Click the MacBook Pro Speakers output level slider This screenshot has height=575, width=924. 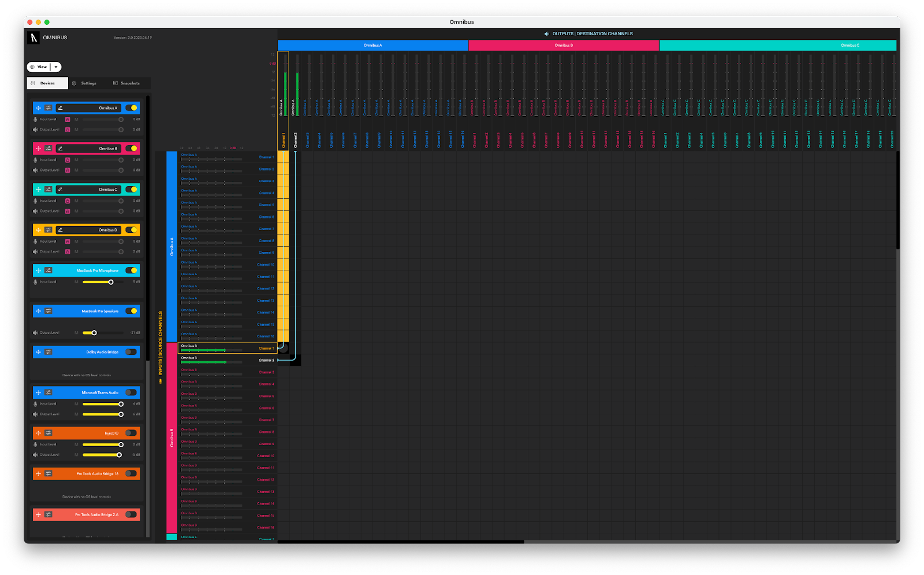coord(103,333)
